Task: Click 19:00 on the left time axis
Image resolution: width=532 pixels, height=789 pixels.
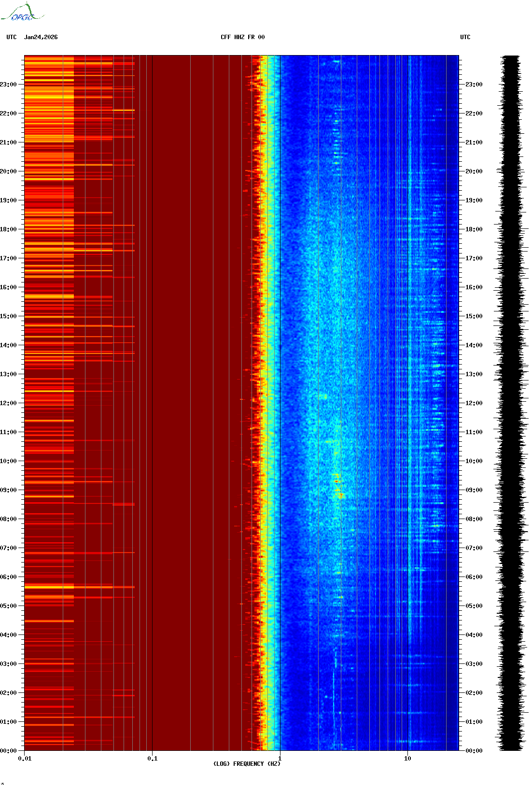Action: click(x=8, y=200)
